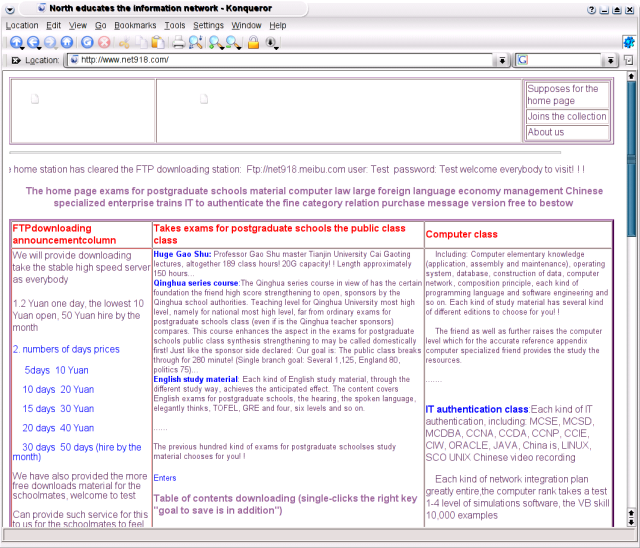
Task: Click broken image placeholder in center banner
Action: tap(204, 99)
